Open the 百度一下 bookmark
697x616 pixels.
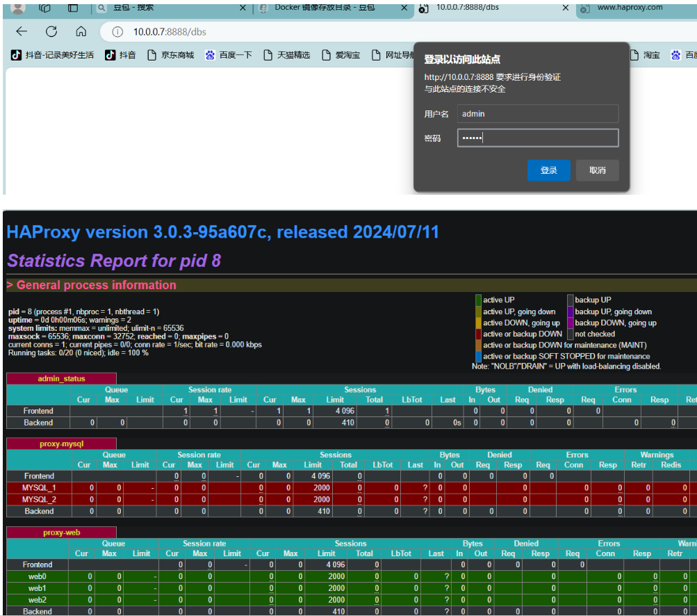pos(229,55)
